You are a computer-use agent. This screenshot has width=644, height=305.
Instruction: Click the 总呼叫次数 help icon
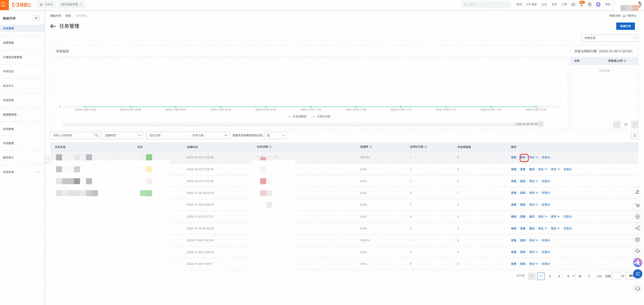click(426, 147)
